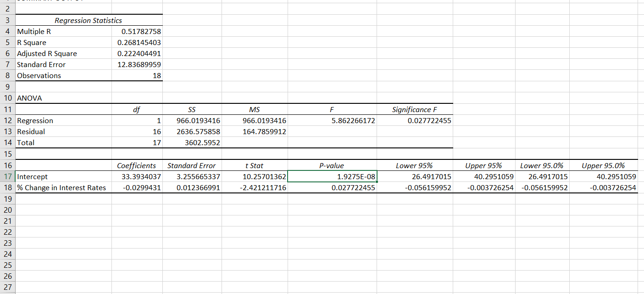Click the Intercept standard error 3.255665337
The image size is (644, 294).
tap(192, 176)
